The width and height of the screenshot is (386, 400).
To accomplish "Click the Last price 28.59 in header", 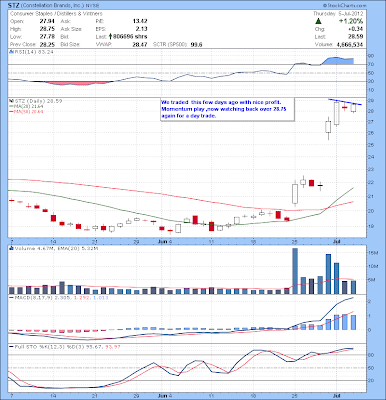I will [x=356, y=36].
